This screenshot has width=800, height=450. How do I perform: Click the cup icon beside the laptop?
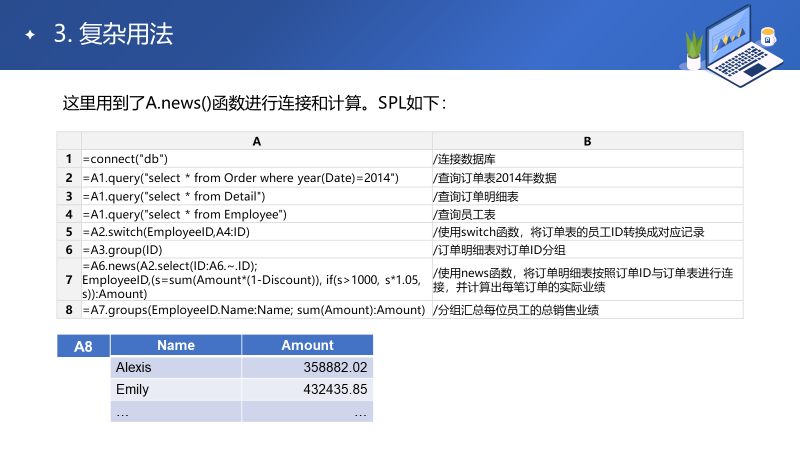coord(768,38)
